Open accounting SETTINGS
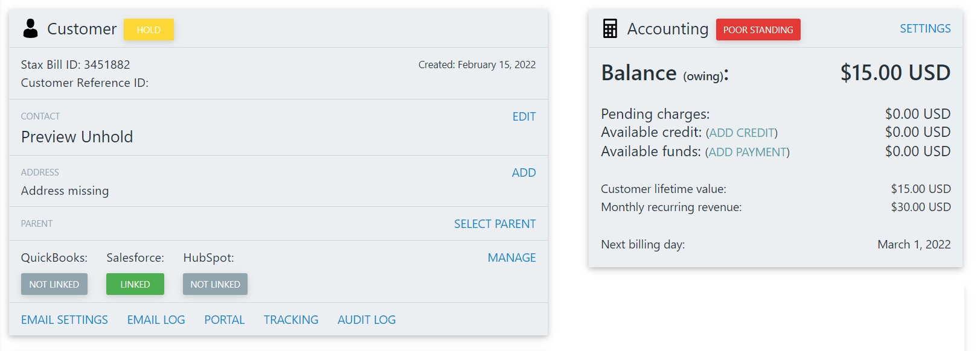Screen dimensions: 980x351 coord(925,28)
